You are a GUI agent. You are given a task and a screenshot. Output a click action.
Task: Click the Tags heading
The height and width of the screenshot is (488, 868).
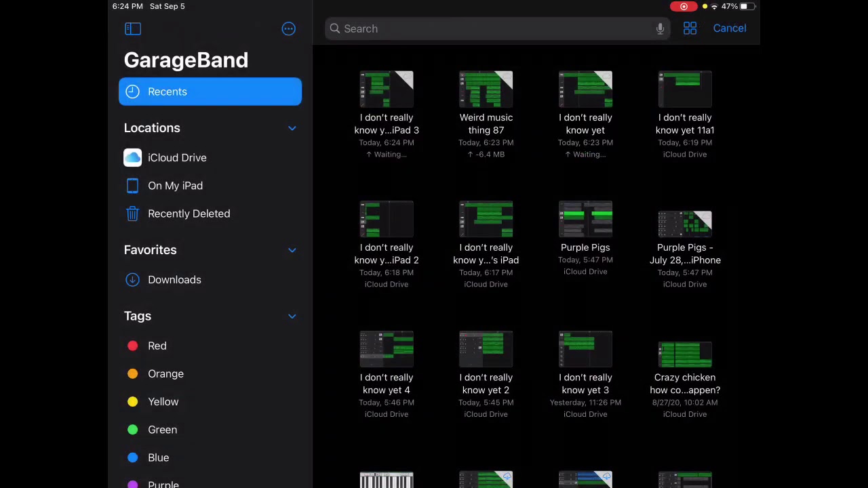tap(138, 317)
